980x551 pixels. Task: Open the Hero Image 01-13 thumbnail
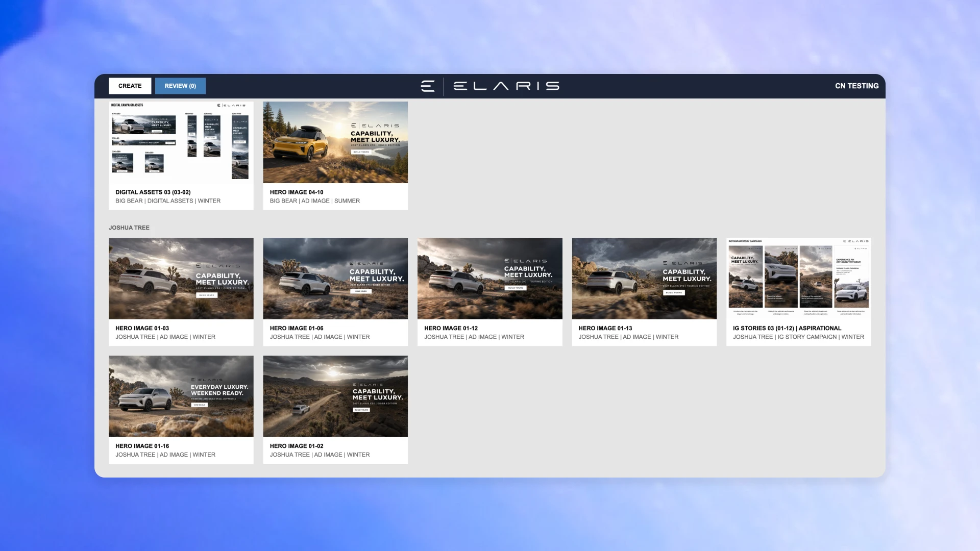[644, 278]
